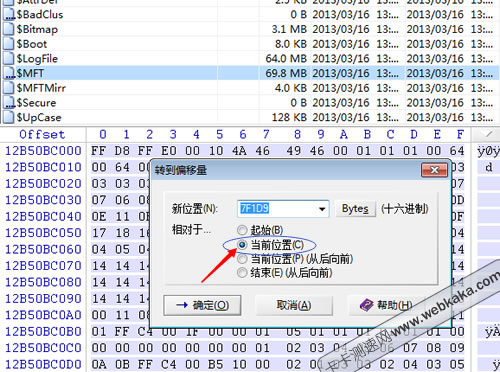
Task: Cancel with the 取消(A) button
Action: click(294, 305)
